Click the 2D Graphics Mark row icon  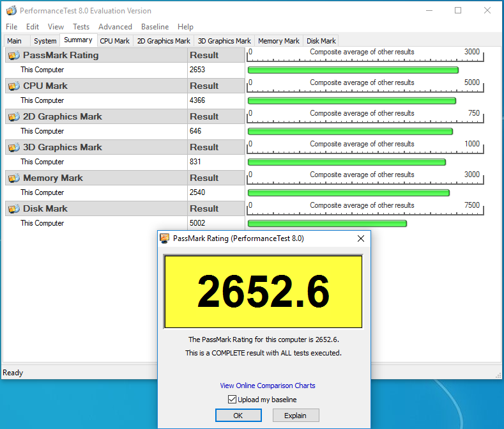(x=14, y=116)
